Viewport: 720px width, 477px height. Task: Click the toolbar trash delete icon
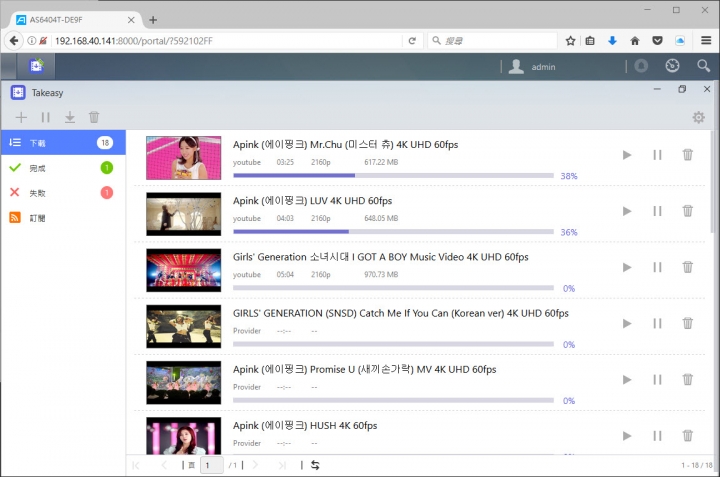[x=94, y=117]
